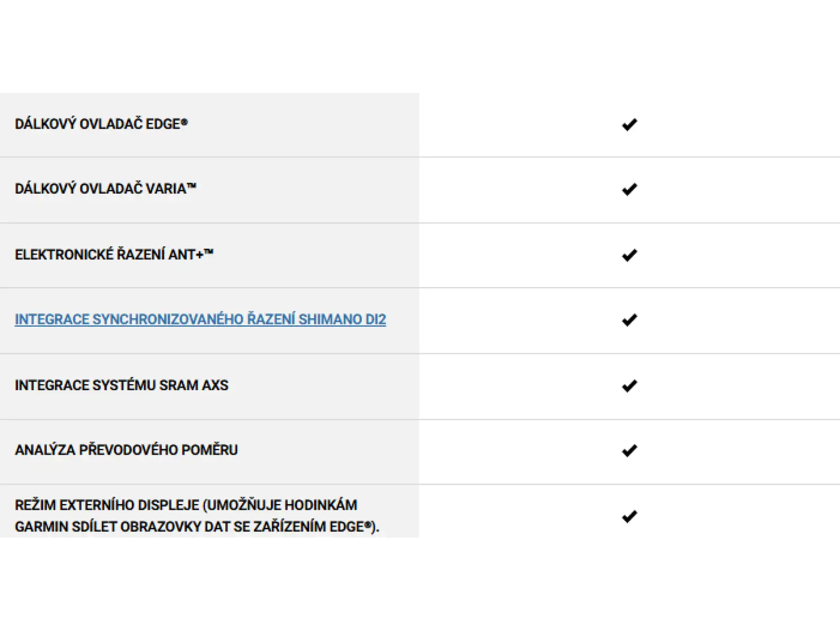Click the checkmark for Dálkový ovladač Edge
This screenshot has width=840, height=630.
pyautogui.click(x=629, y=124)
